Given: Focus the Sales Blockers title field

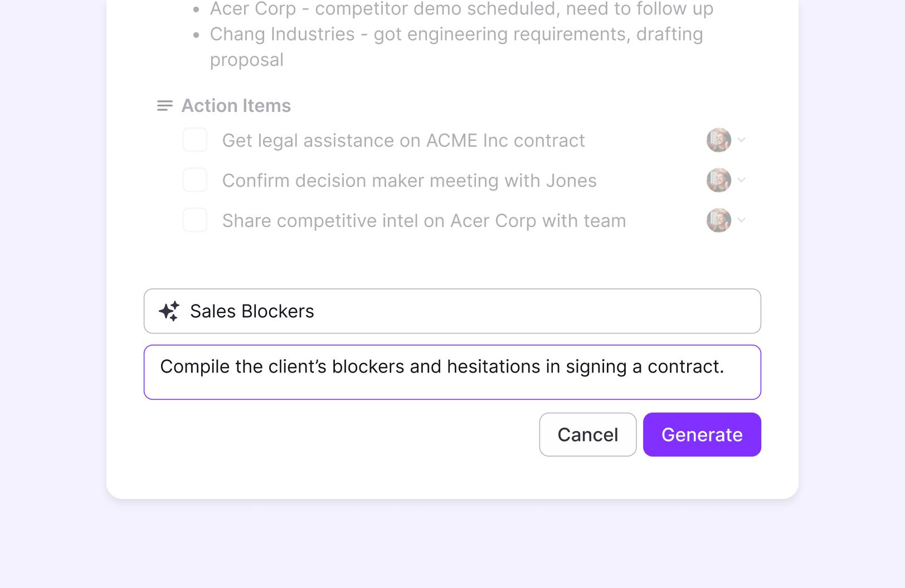Looking at the screenshot, I should [452, 311].
